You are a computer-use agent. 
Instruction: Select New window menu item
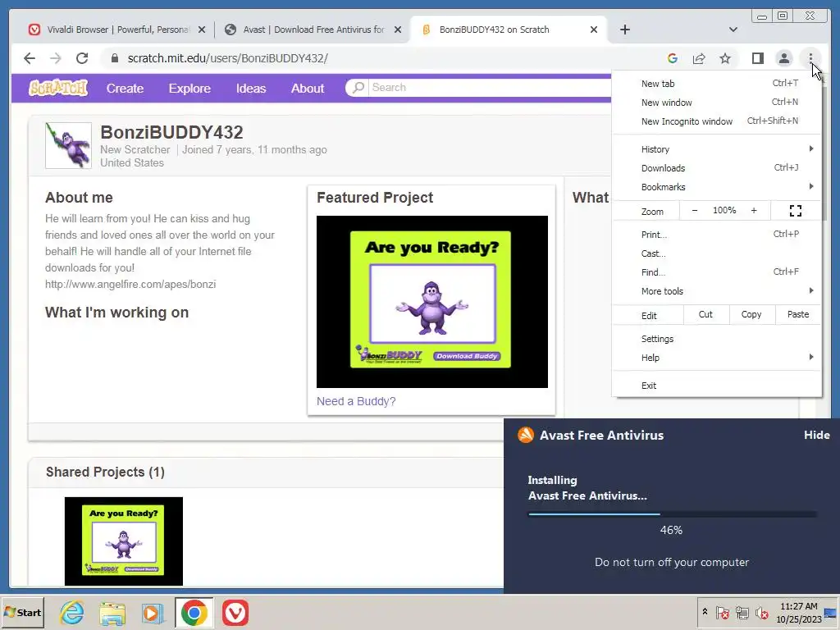click(x=717, y=102)
